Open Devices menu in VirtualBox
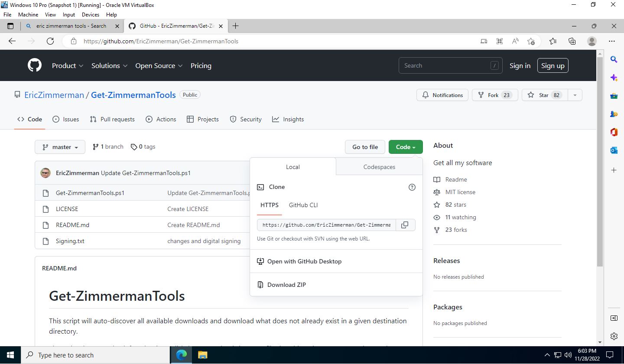This screenshot has width=624, height=364. coord(91,14)
